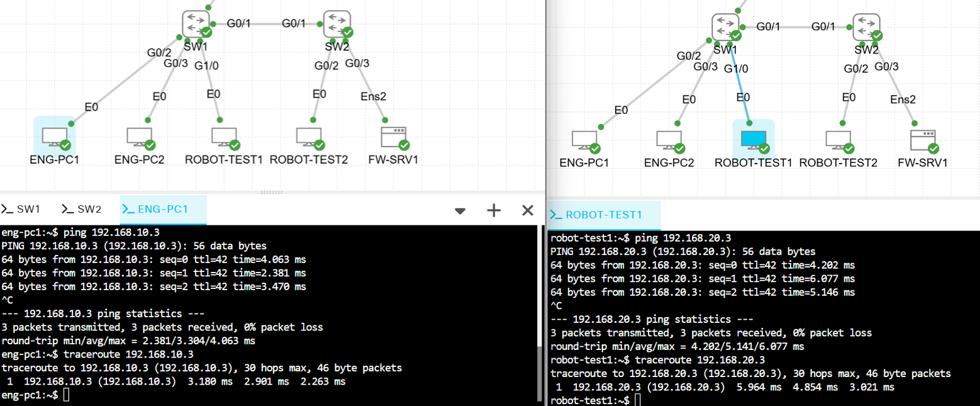980x406 pixels.
Task: Select FW-SRV1 server node in right topology
Action: (923, 139)
